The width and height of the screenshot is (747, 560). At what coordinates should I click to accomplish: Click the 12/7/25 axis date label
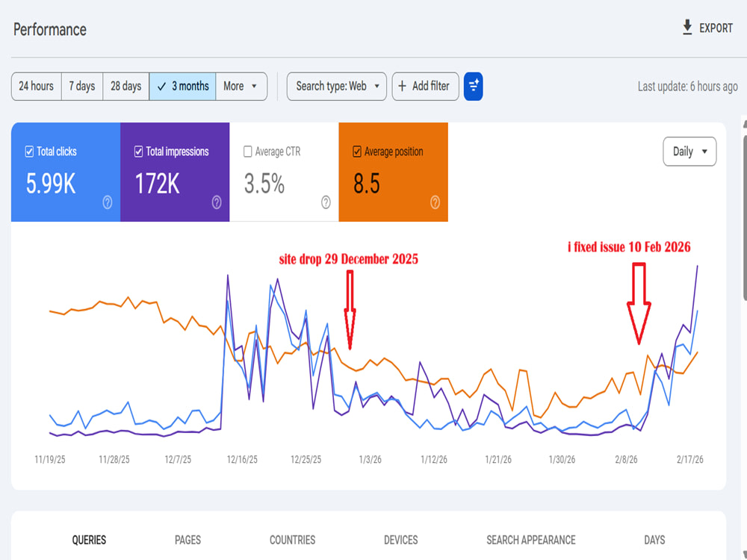pos(178,459)
